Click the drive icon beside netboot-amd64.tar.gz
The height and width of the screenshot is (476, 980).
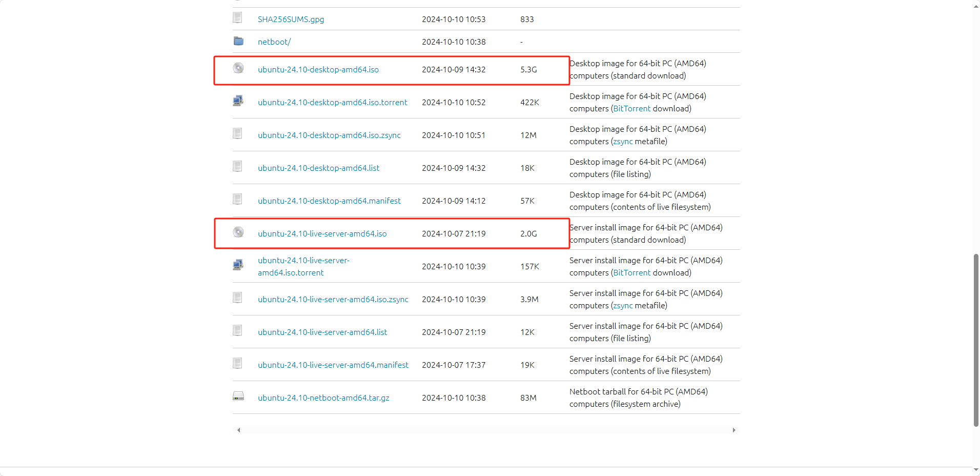pos(238,396)
